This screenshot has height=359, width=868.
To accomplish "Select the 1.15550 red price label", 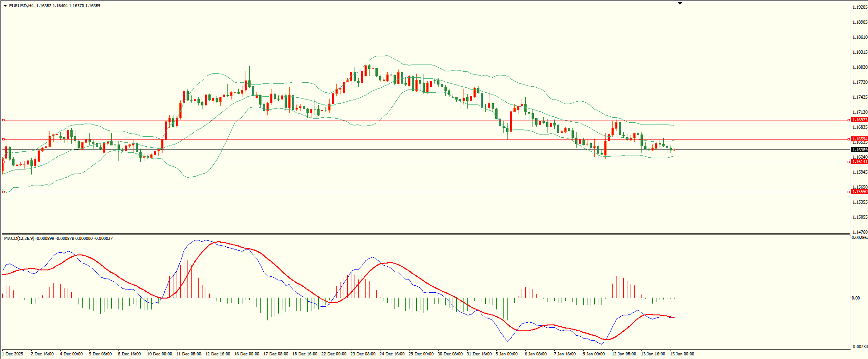I will [859, 192].
